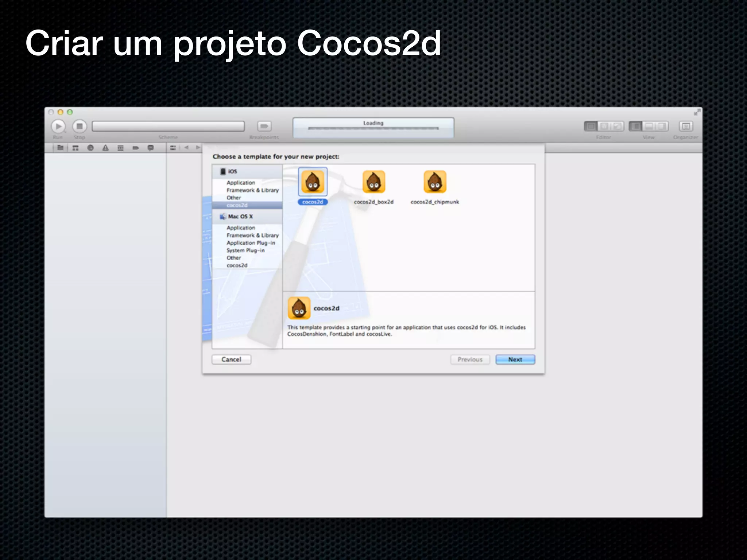Show the Symbol navigator
Image resolution: width=747 pixels, height=560 pixels.
point(76,148)
